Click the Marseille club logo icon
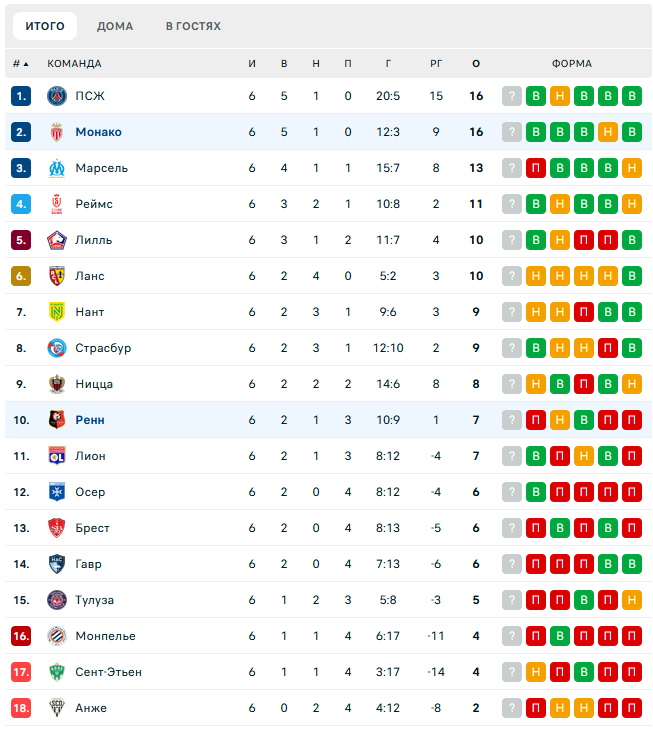 [56, 168]
